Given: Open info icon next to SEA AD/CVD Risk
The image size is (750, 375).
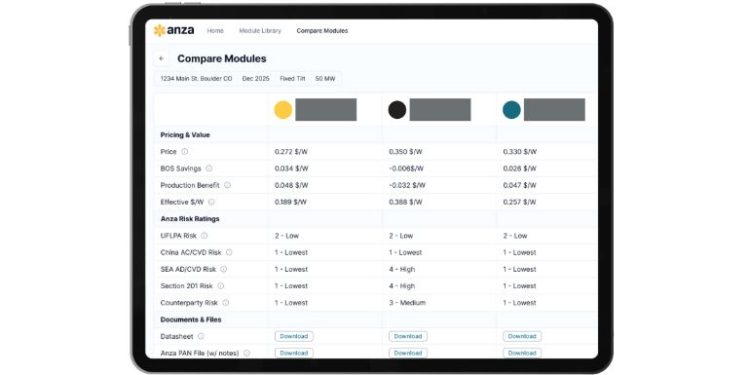Looking at the screenshot, I should coord(223,269).
